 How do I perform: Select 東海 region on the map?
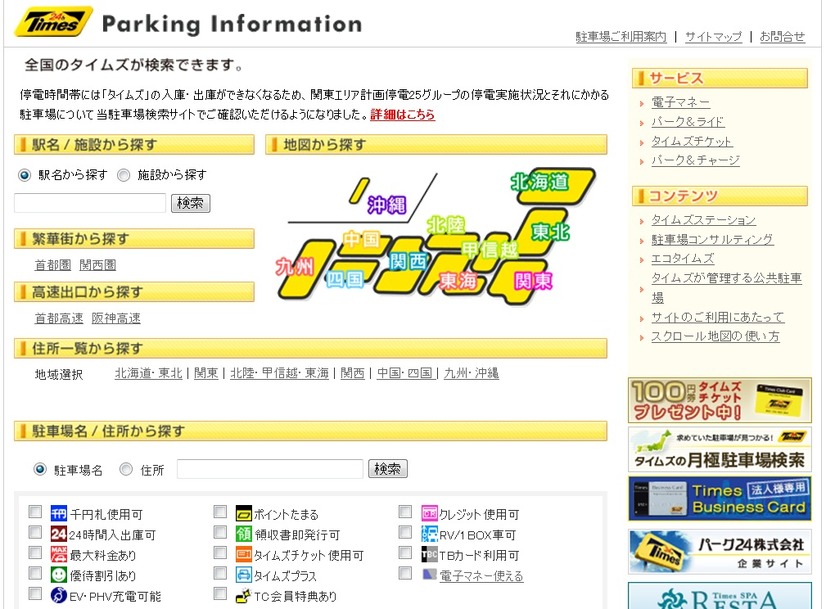[458, 280]
